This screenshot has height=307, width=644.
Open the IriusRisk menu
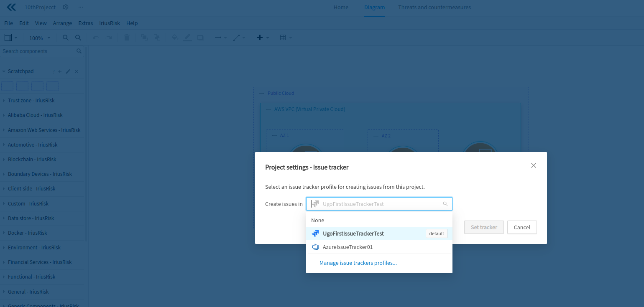pos(109,23)
